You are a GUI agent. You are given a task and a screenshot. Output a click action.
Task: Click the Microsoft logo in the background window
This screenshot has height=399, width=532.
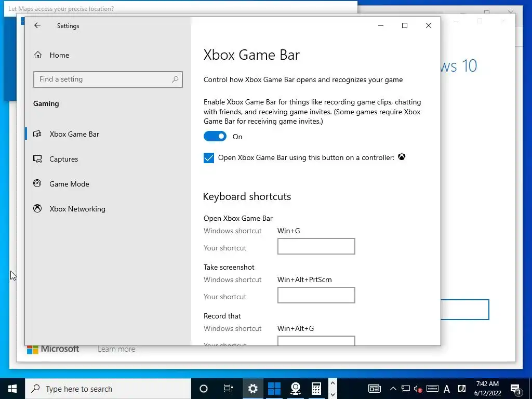pyautogui.click(x=53, y=350)
